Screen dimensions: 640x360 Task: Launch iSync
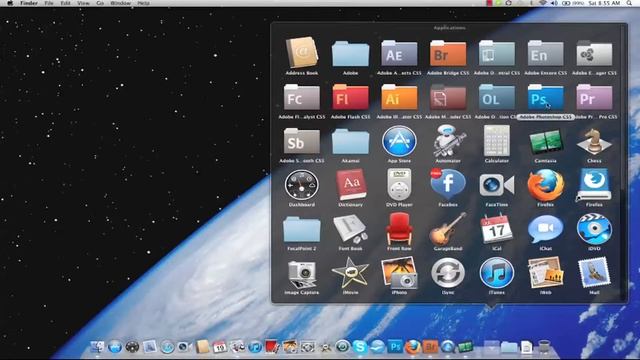tap(448, 273)
